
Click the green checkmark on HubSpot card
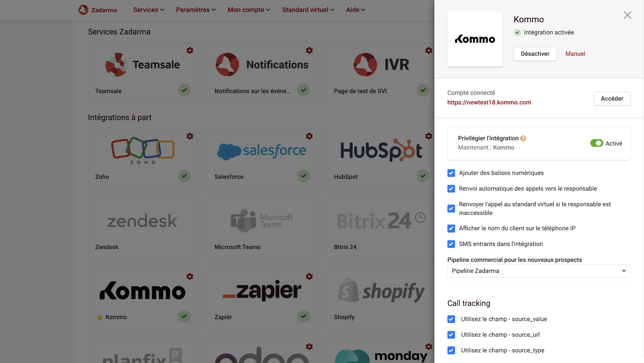coord(423,176)
